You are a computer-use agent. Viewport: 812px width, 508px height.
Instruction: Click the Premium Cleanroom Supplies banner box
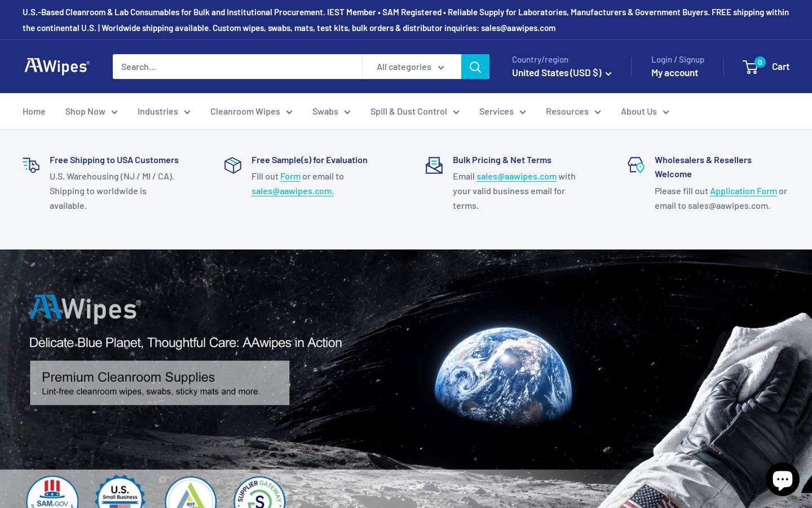click(x=160, y=383)
